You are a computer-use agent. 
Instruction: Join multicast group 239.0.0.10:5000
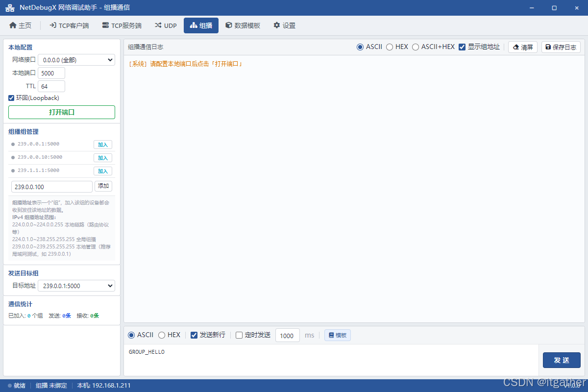(x=103, y=158)
